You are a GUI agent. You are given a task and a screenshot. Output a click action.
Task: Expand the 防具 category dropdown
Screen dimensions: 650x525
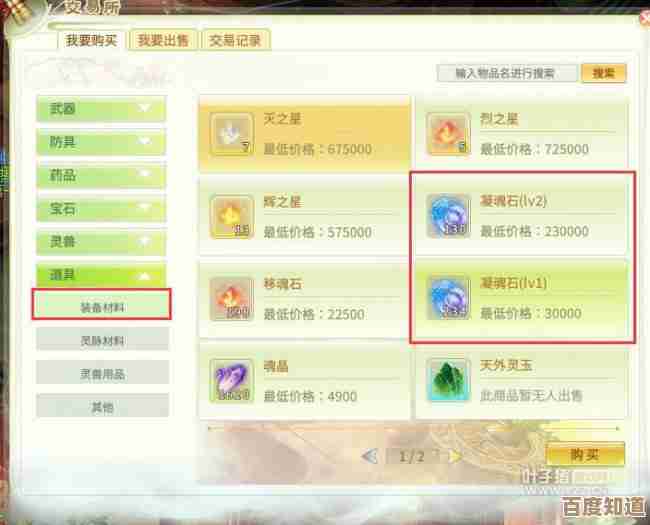point(102,142)
